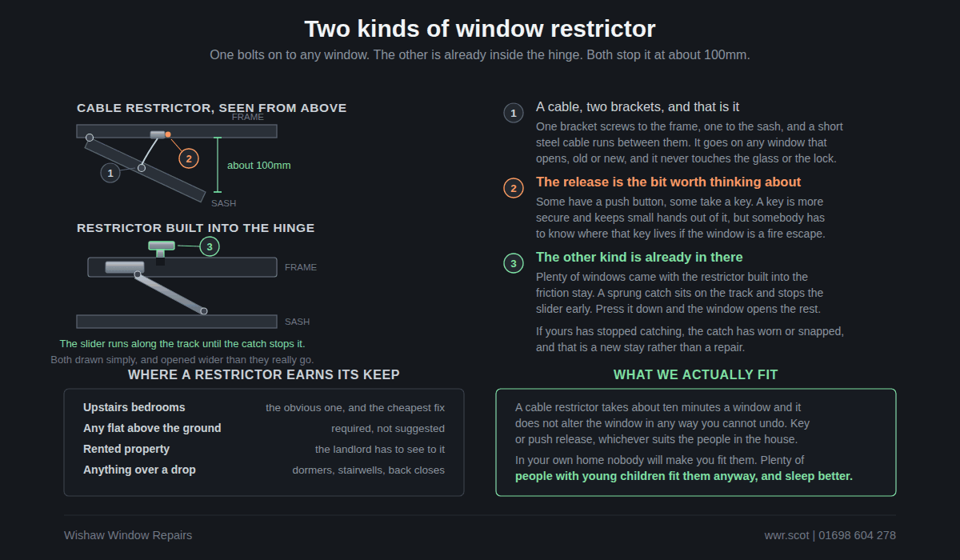Click the FRAME label in the hinge diagram
The image size is (960, 560).
[301, 267]
